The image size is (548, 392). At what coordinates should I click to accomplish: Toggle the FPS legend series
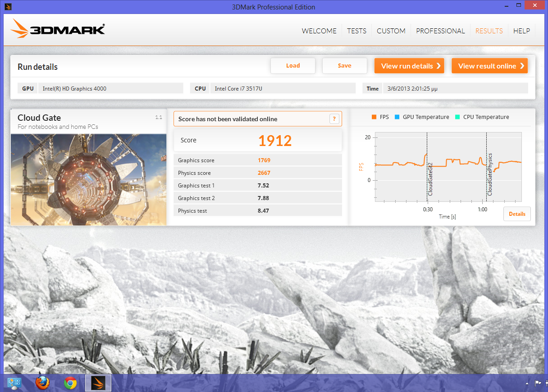[x=380, y=117]
